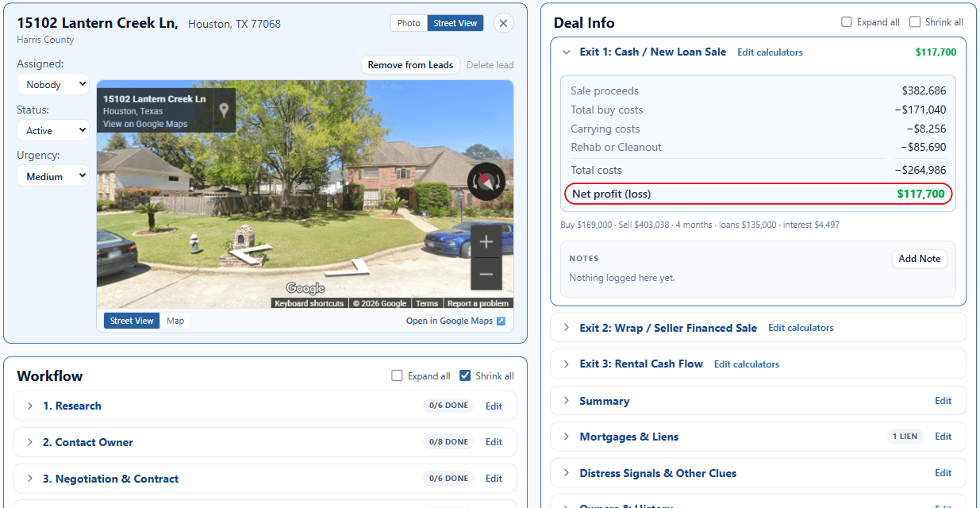The width and height of the screenshot is (980, 508).
Task: Expand the Summary section
Action: click(x=566, y=401)
